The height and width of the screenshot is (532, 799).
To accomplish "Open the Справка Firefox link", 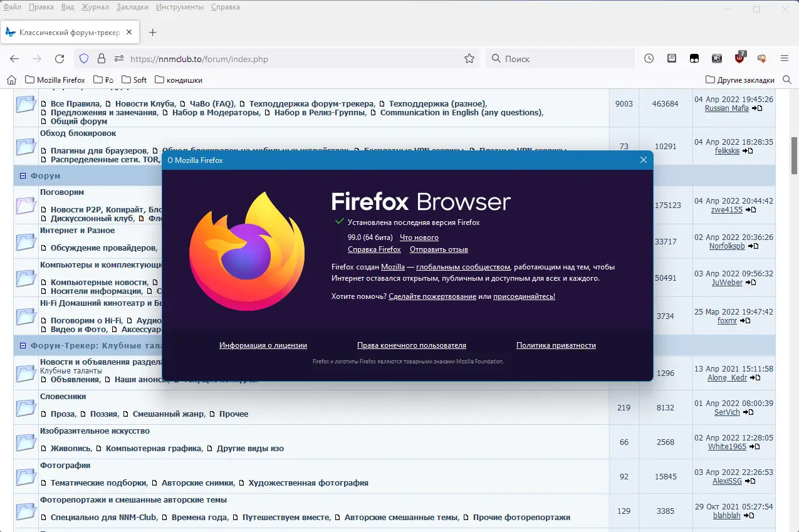I will pyautogui.click(x=374, y=249).
